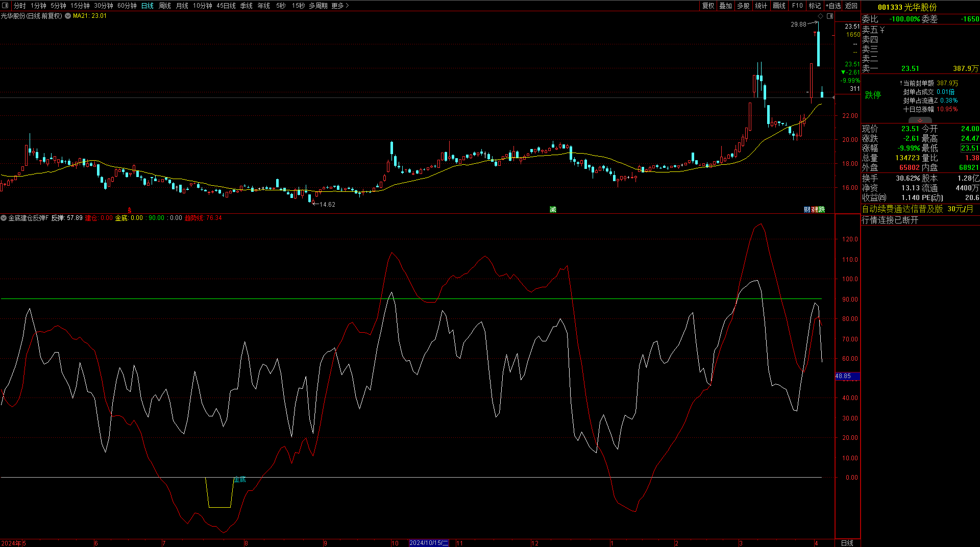Open the MA21 indicator settings round arrow
Viewport: 980px width, 547px height.
(68, 16)
